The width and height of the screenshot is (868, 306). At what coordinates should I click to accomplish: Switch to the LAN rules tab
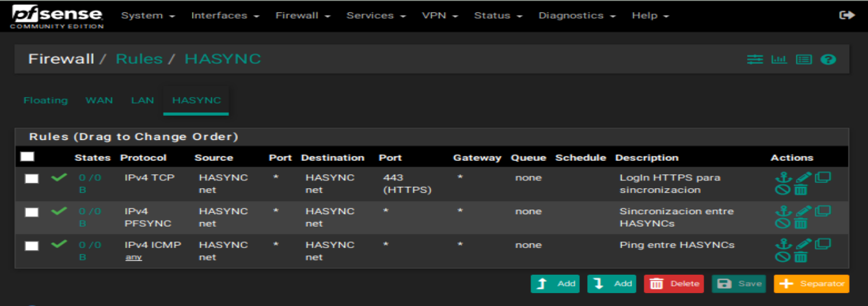pyautogui.click(x=142, y=100)
